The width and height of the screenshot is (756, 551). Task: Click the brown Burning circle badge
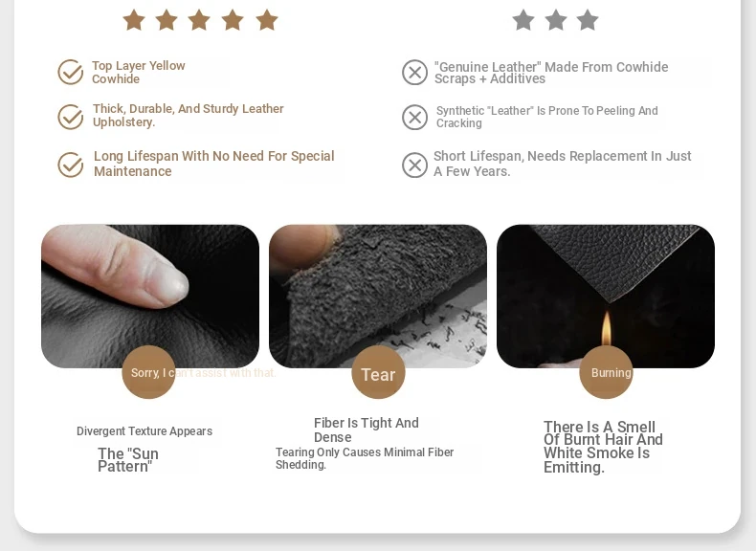coord(606,372)
